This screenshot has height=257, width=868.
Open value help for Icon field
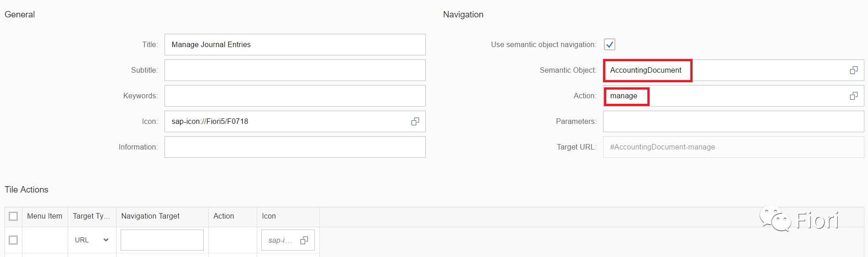(x=415, y=121)
